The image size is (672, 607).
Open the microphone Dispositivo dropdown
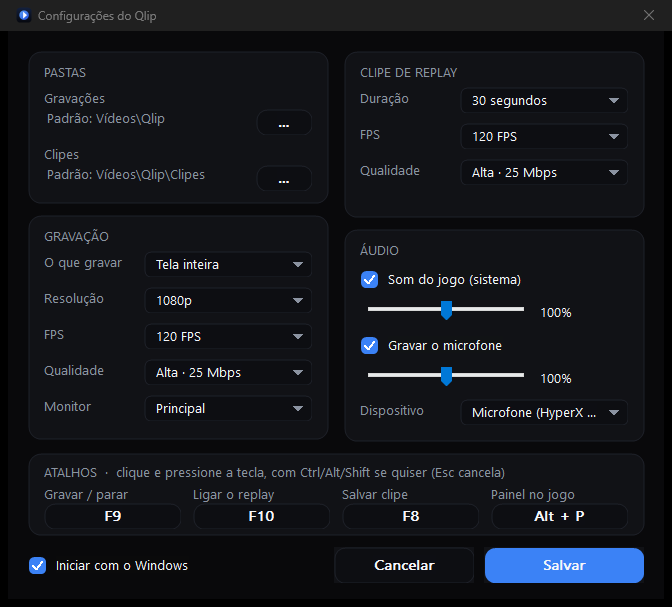544,412
